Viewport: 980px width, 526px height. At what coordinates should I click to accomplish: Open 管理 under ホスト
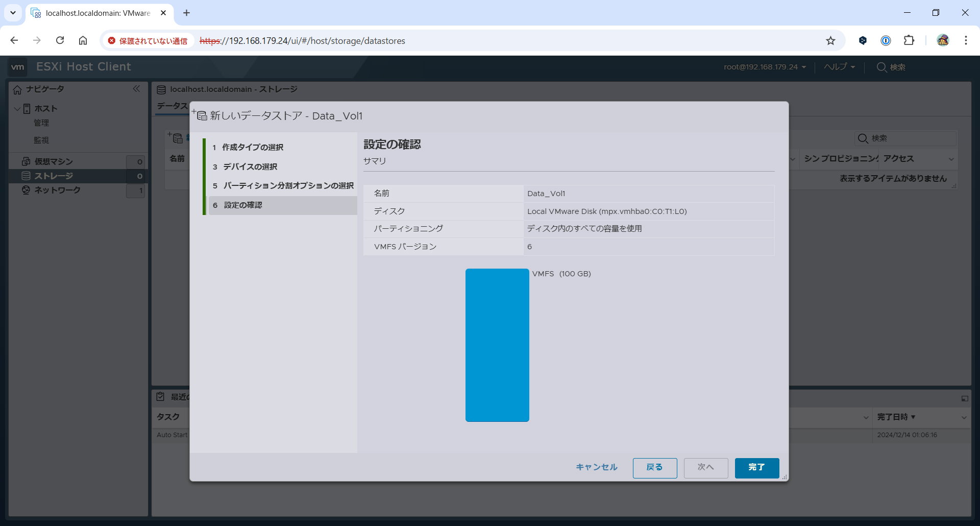click(x=41, y=123)
